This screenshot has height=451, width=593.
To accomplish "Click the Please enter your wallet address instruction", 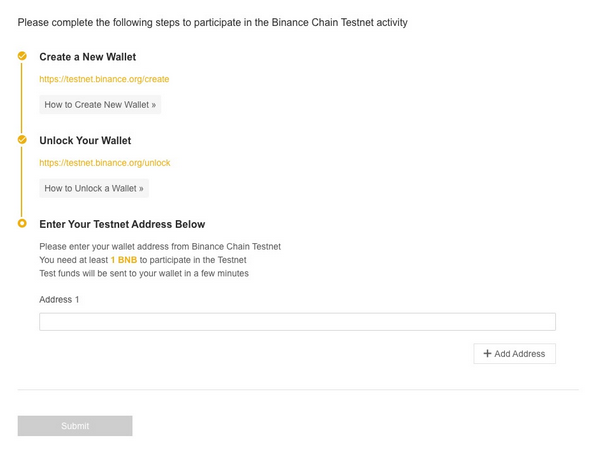I will [x=160, y=246].
